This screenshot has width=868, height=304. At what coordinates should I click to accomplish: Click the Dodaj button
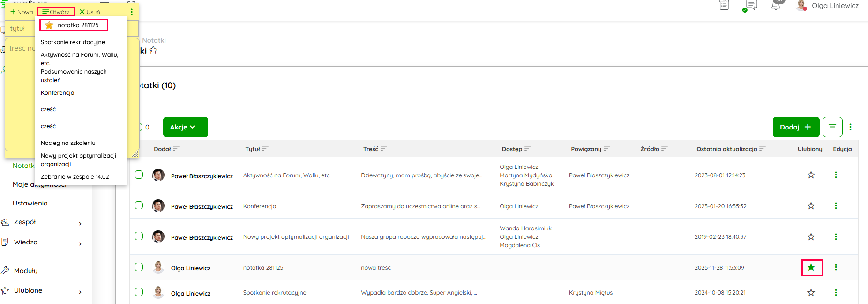pyautogui.click(x=795, y=127)
